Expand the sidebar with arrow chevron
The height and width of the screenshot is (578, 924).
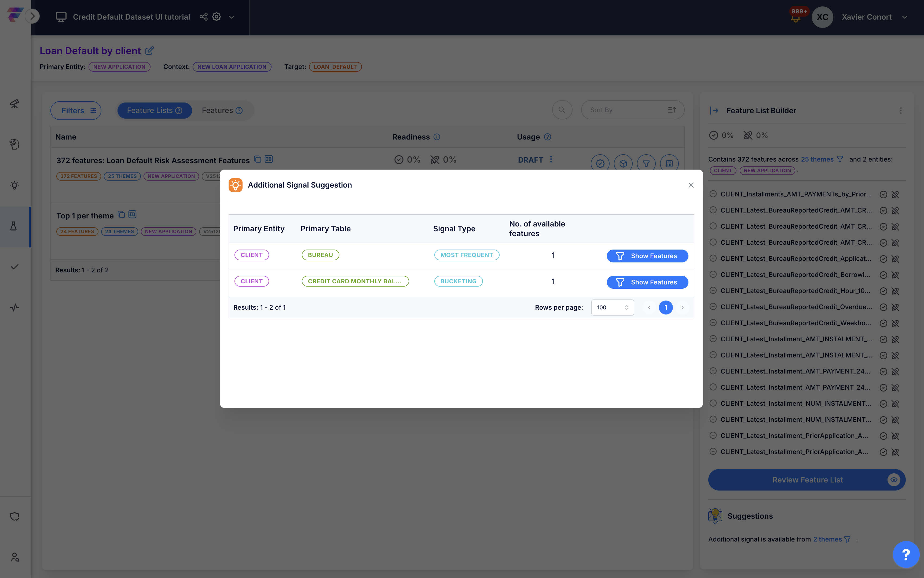click(x=32, y=16)
